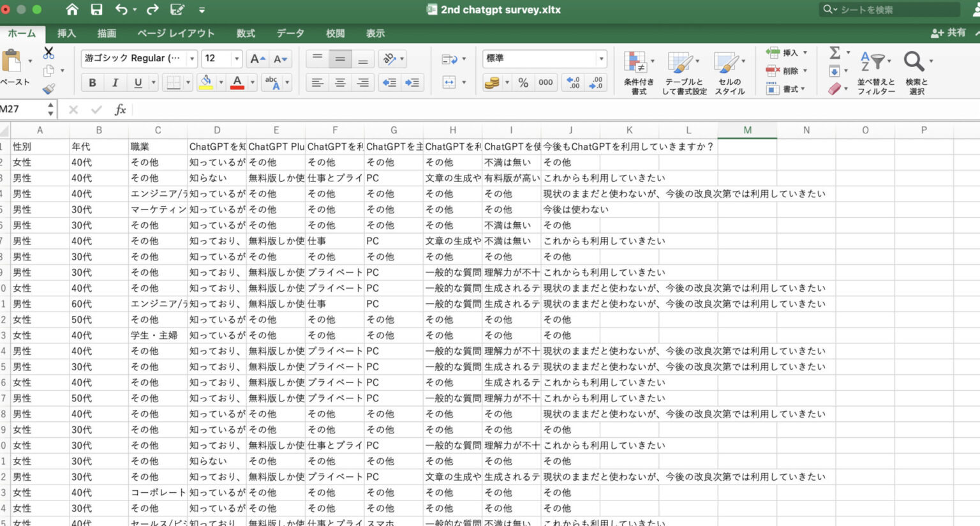
Task: Switch to the 挿入 ribbon tab
Action: pyautogui.click(x=66, y=33)
